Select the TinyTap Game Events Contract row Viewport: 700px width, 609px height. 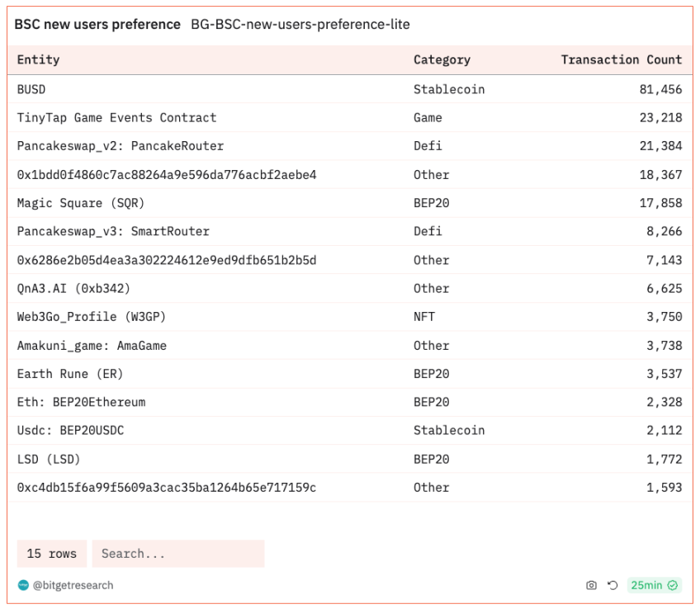click(116, 118)
